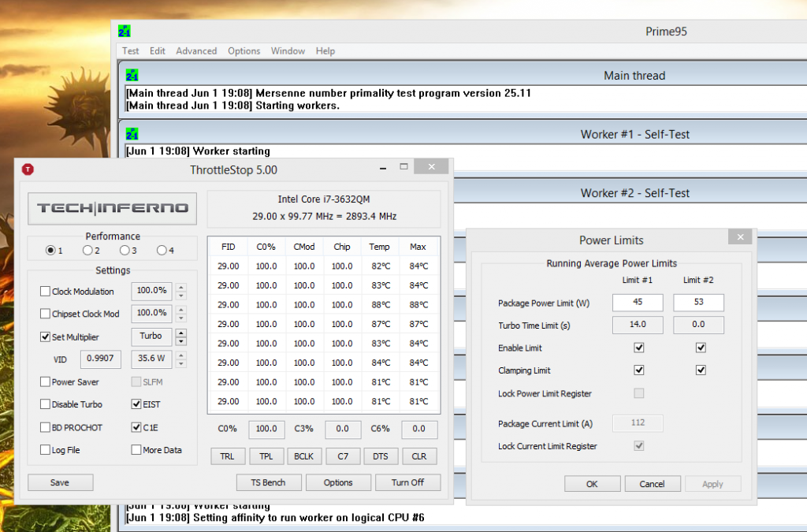
Task: Click the CLR button to clear max temps
Action: pyautogui.click(x=419, y=456)
